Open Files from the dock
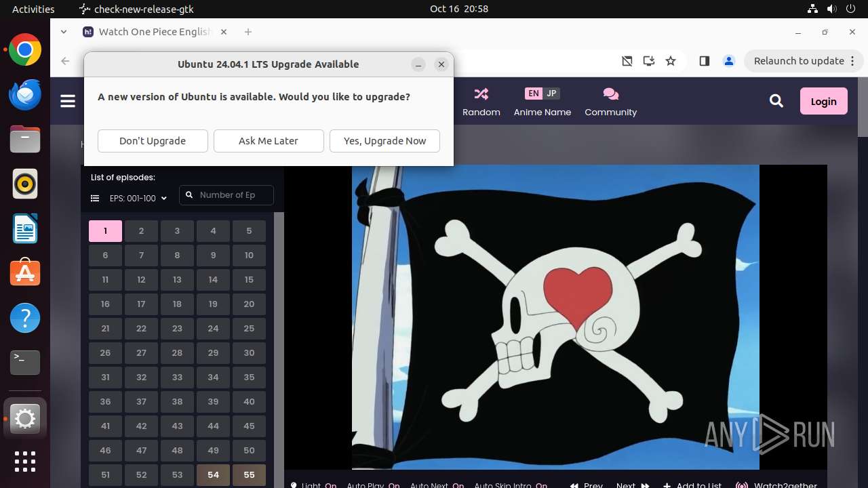Image resolution: width=868 pixels, height=488 pixels. pos(25,139)
